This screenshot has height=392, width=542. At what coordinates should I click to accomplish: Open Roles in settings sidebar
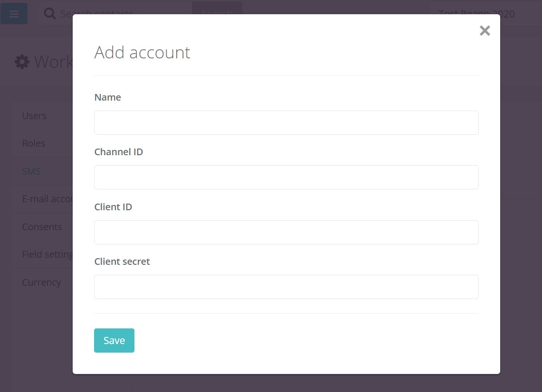pos(34,143)
